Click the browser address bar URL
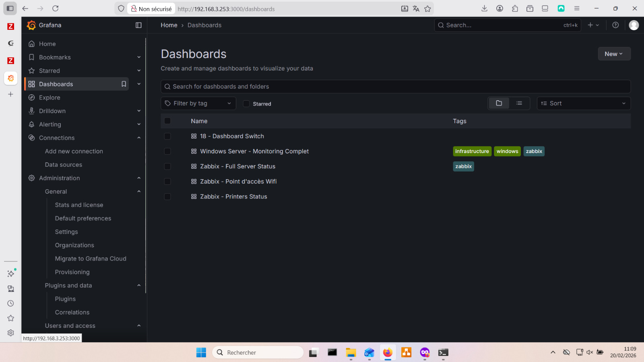The width and height of the screenshot is (644, 362). (226, 9)
